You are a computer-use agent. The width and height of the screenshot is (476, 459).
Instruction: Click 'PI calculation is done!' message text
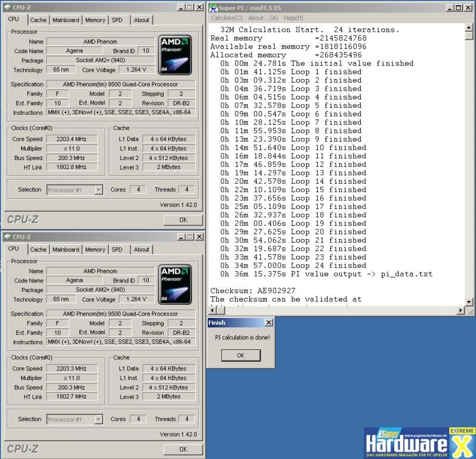(x=242, y=337)
